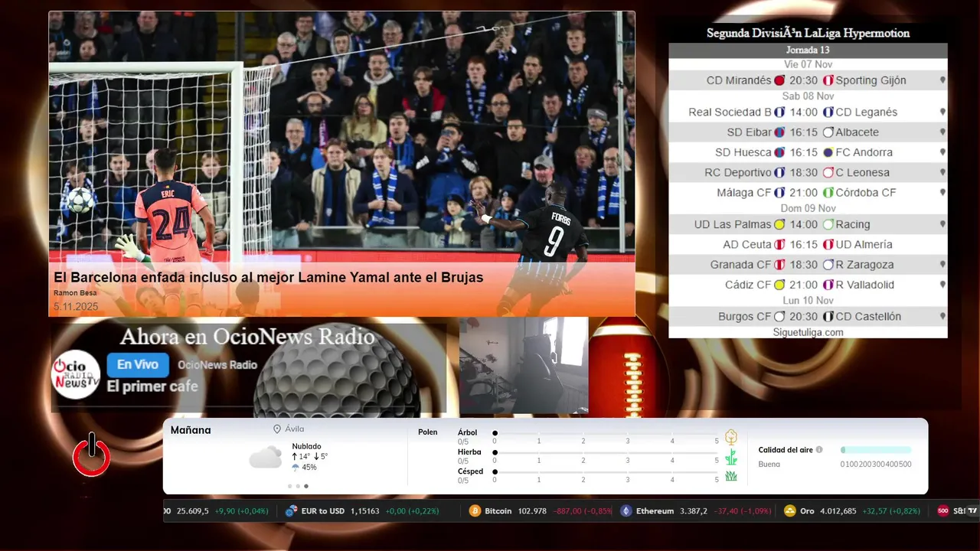Click the EUR to USD flag icon
This screenshot has width=980, height=551.
[291, 510]
